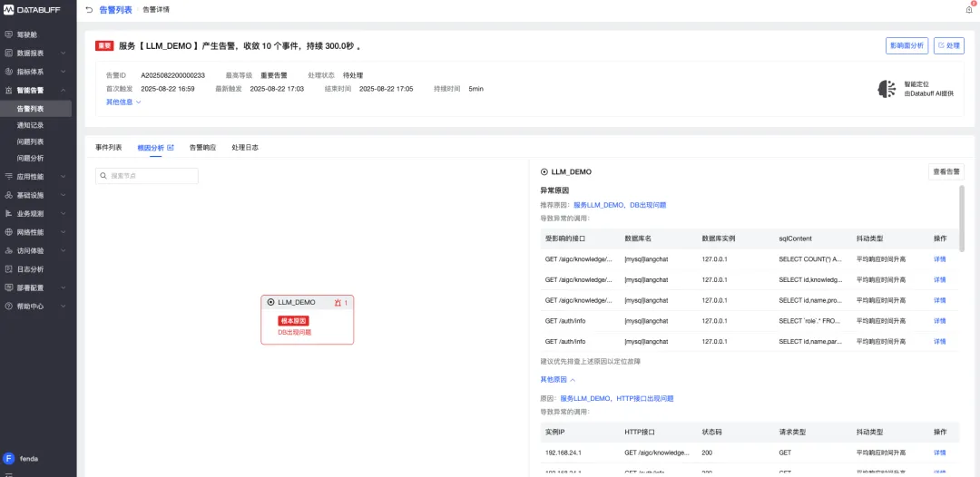This screenshot has width=980, height=477.
Task: Open the HTTP接口出现问题 link
Action: (x=645, y=398)
